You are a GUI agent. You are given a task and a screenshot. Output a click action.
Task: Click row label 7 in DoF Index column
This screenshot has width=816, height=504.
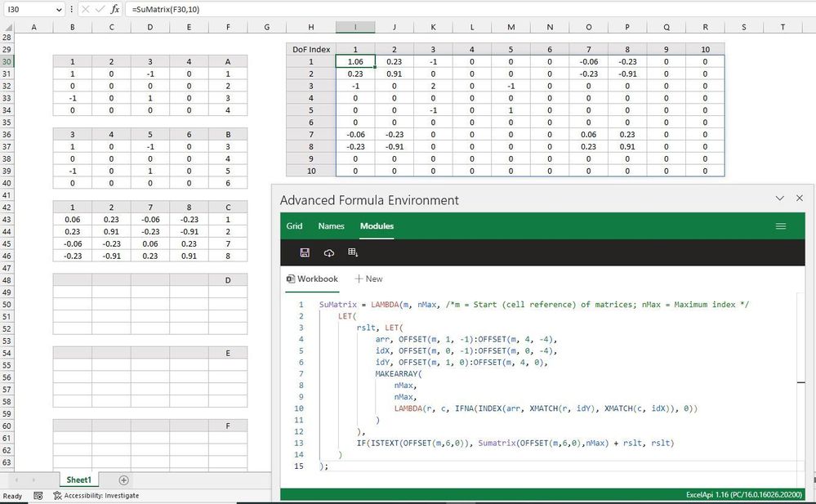point(311,134)
